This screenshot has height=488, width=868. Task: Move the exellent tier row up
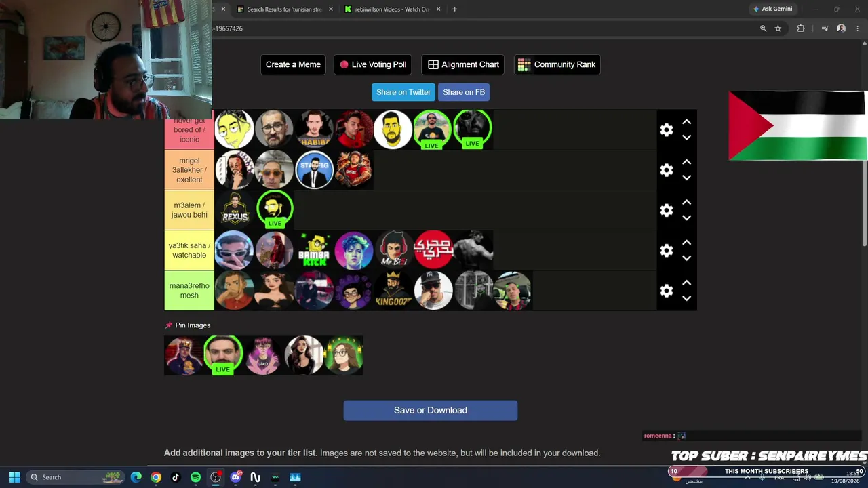686,162
